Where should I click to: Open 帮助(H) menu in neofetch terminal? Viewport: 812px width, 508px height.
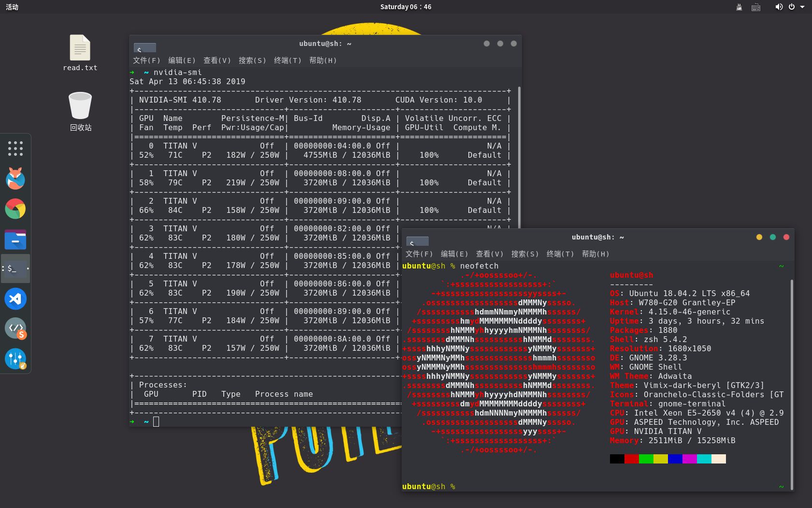[595, 254]
